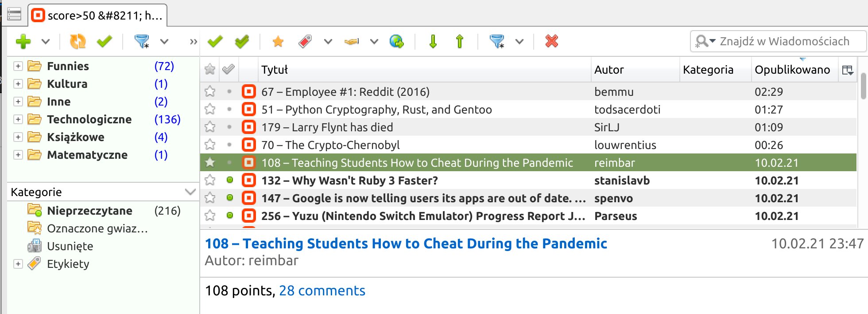Click the red label tag icon
The height and width of the screenshot is (314, 868).
pyautogui.click(x=305, y=41)
